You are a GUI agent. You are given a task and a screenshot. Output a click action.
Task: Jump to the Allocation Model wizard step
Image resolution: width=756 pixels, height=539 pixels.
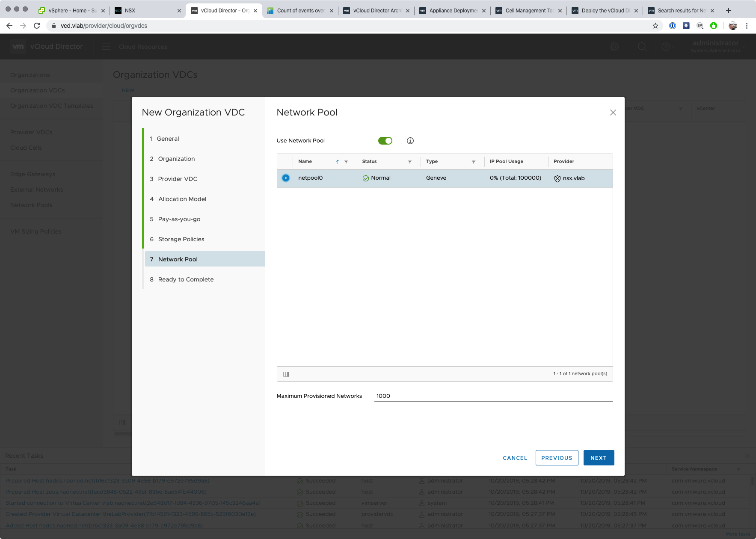[182, 199]
